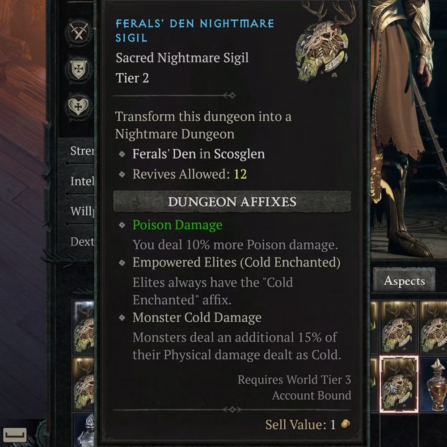Image resolution: width=447 pixels, height=447 pixels.
Task: Select the highlighted Nightmare Sigil inventory slot
Action: (x=399, y=384)
